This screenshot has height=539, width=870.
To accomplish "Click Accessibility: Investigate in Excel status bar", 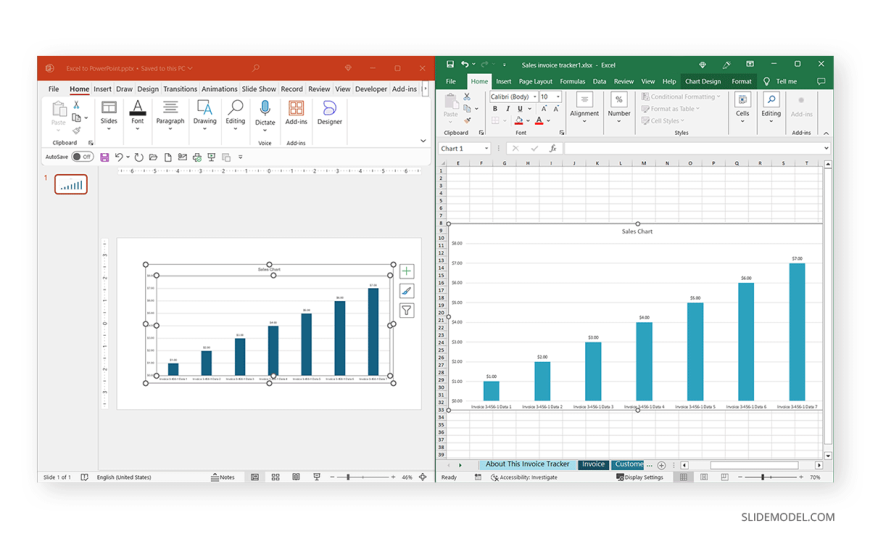I will point(524,477).
